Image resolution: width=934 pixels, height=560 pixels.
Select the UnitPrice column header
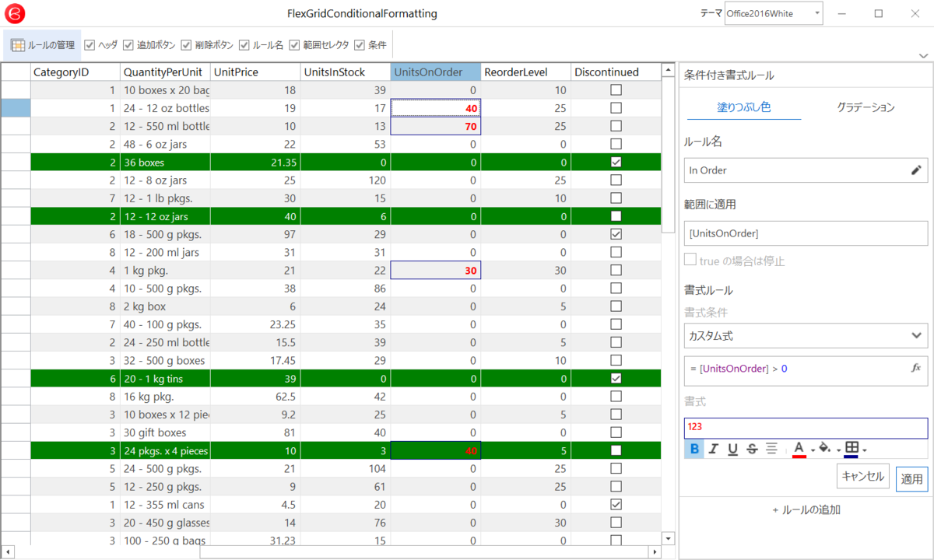point(255,72)
